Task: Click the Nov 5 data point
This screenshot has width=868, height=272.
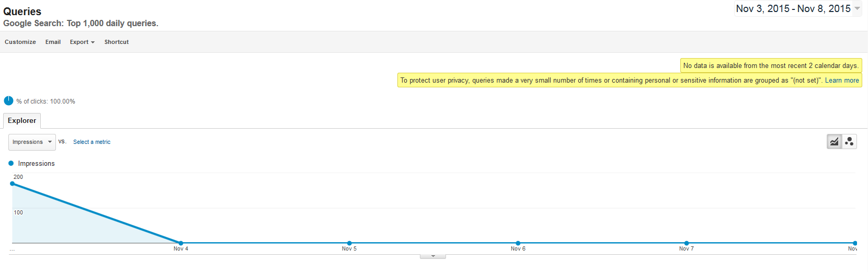Action: pyautogui.click(x=349, y=243)
